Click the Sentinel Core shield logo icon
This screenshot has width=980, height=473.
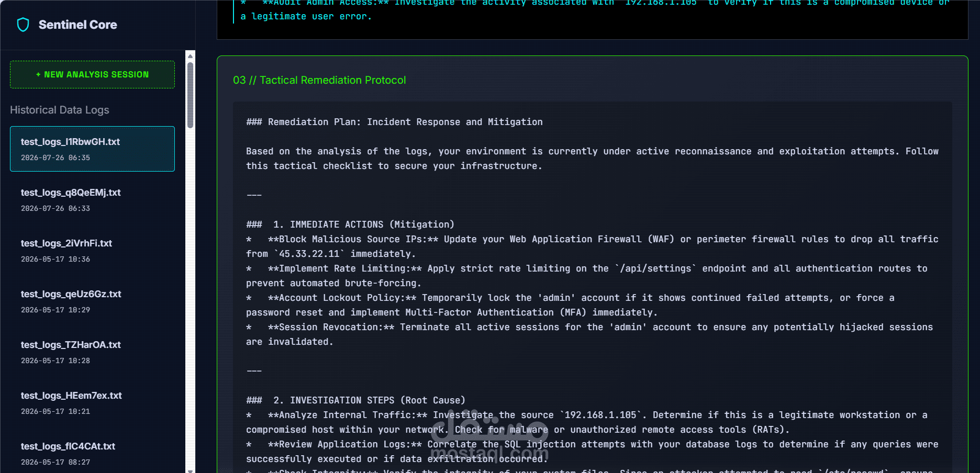click(x=23, y=25)
